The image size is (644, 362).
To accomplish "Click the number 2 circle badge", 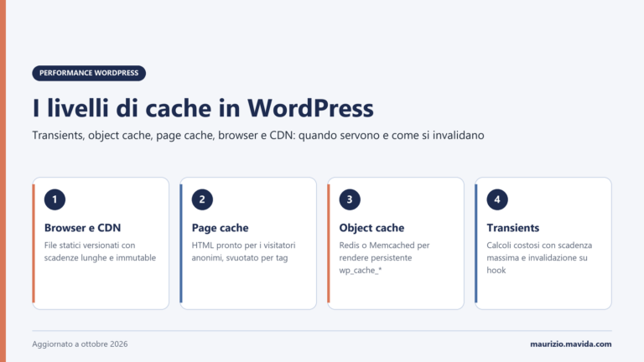I will coord(202,199).
